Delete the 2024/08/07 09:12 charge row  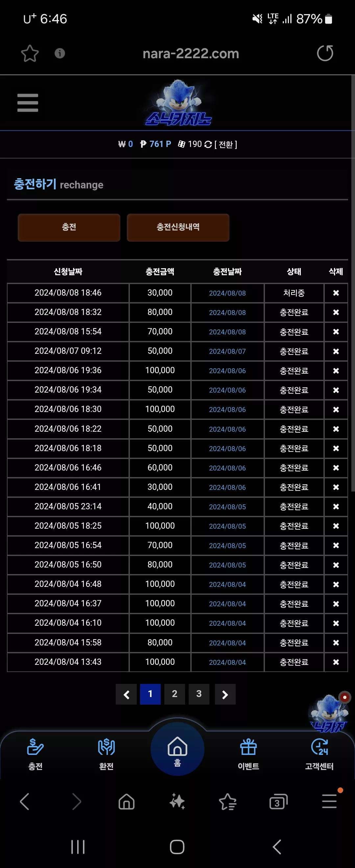click(x=336, y=351)
